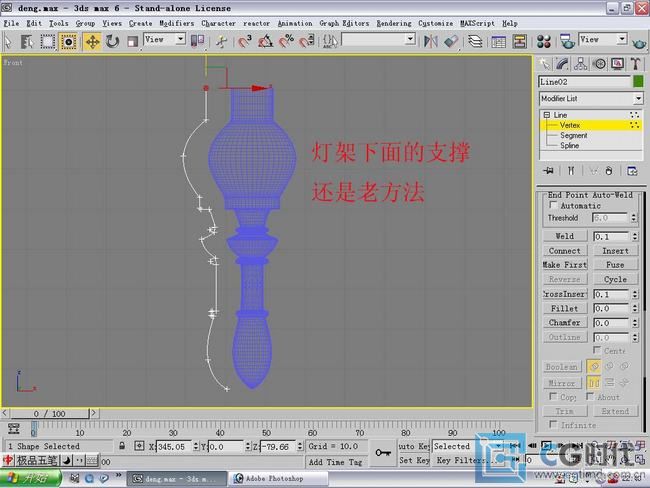Click the Weld button
The height and width of the screenshot is (488, 650).
point(564,236)
